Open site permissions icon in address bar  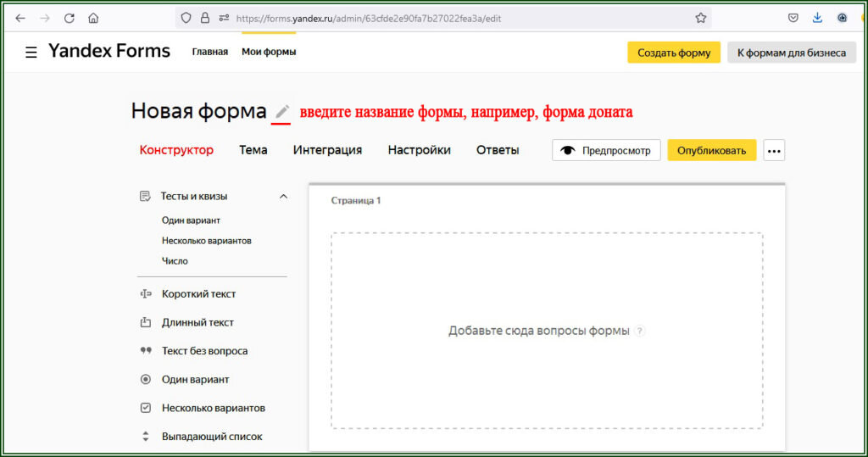click(x=224, y=19)
